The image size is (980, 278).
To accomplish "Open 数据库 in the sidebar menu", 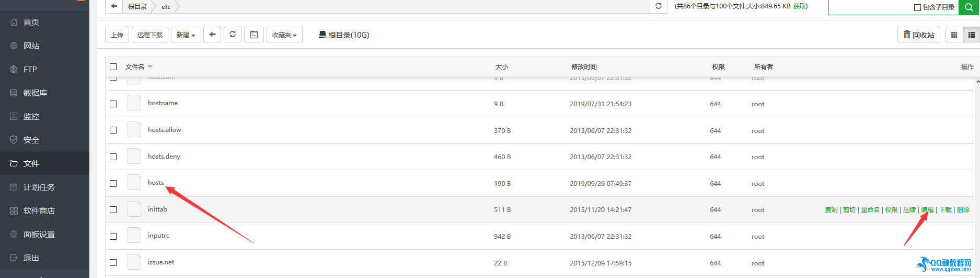I will tap(35, 93).
